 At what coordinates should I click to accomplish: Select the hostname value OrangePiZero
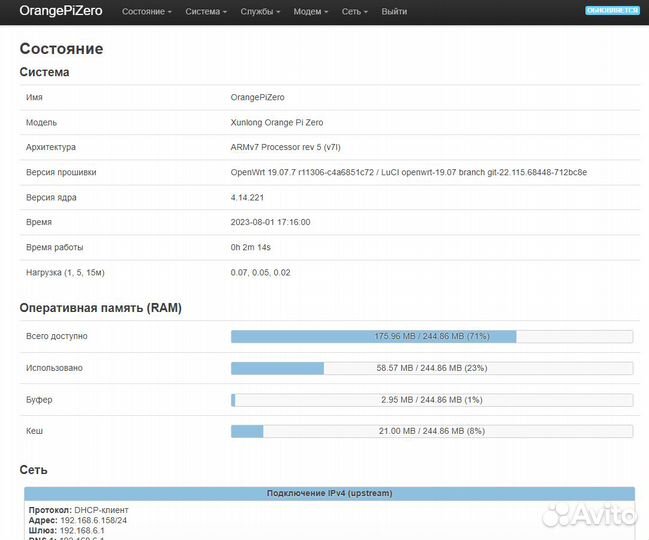tap(257, 97)
